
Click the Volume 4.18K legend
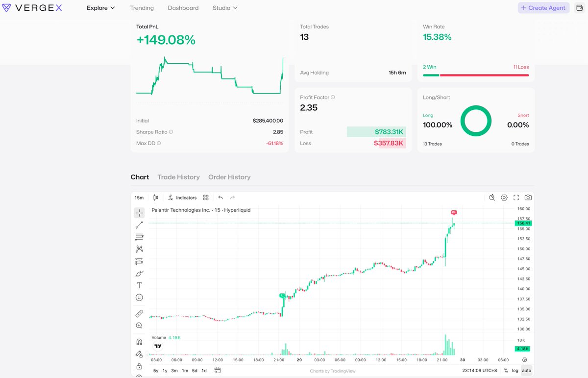pyautogui.click(x=166, y=337)
